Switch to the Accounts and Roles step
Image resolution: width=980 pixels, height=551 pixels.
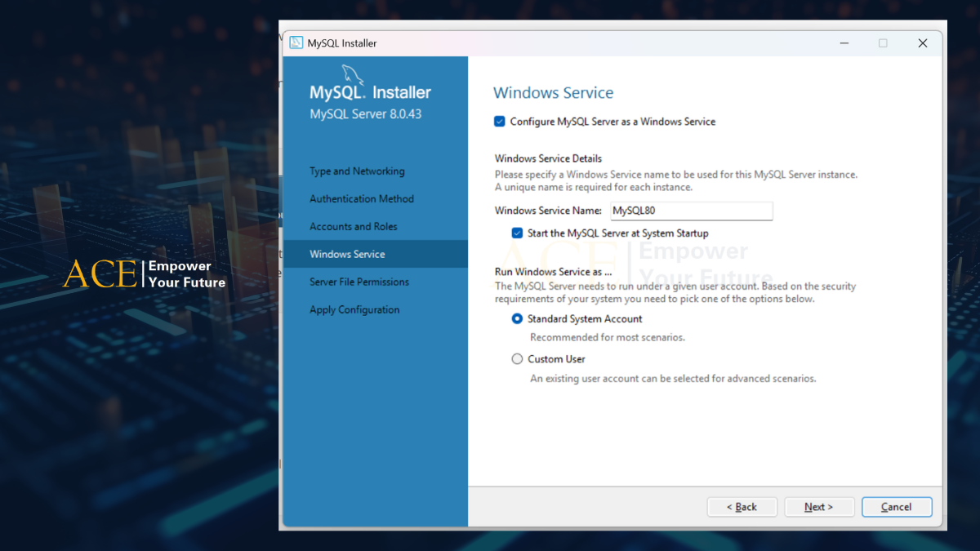[x=353, y=227]
